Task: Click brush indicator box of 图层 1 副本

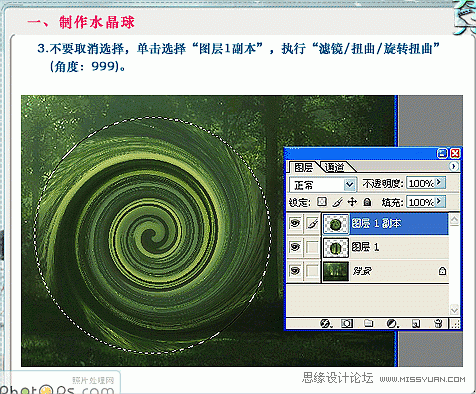Action: pos(312,223)
